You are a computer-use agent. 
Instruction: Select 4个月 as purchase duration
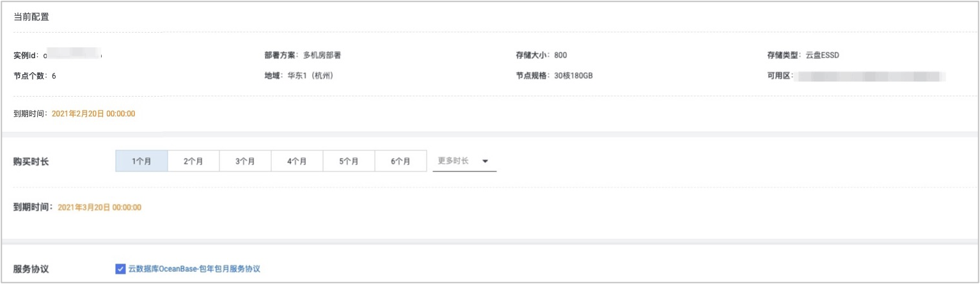pos(297,161)
